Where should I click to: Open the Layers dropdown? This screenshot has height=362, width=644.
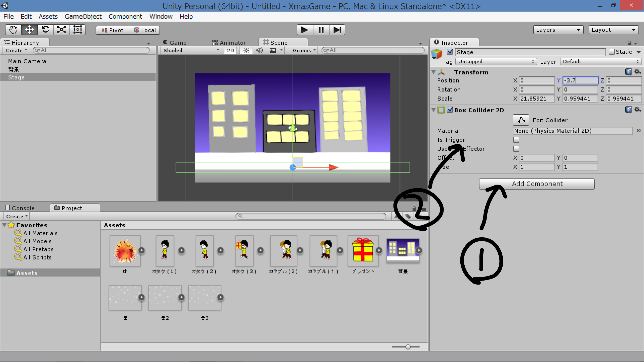click(558, 30)
